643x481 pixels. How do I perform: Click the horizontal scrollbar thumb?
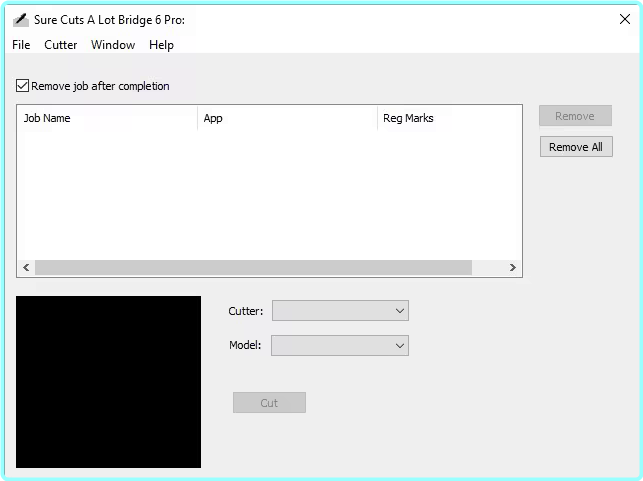coord(253,267)
